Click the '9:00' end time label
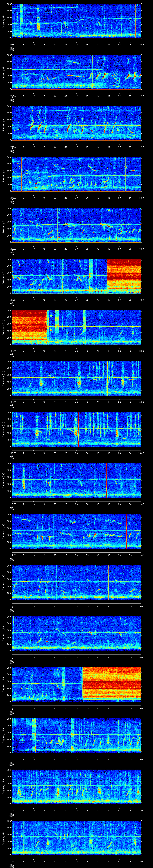 click(x=141, y=402)
